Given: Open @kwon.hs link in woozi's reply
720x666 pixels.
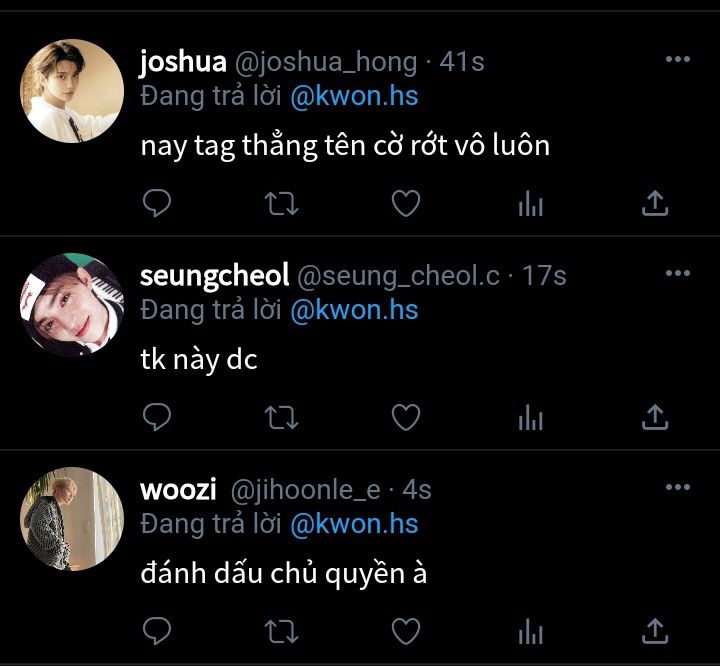Looking at the screenshot, I should pos(354,525).
